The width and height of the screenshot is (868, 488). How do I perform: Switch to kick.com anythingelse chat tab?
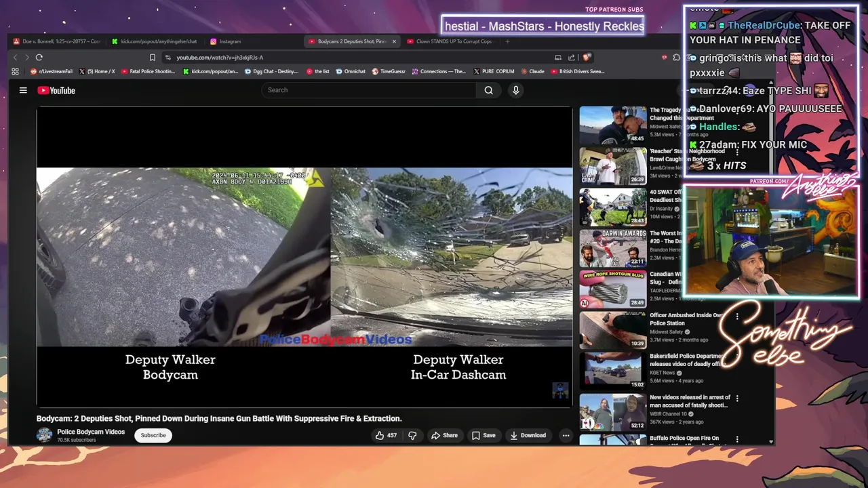154,41
